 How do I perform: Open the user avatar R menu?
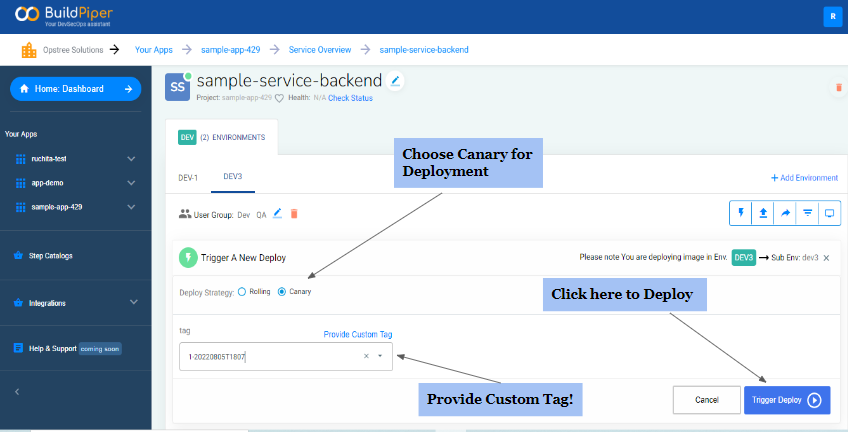click(833, 16)
